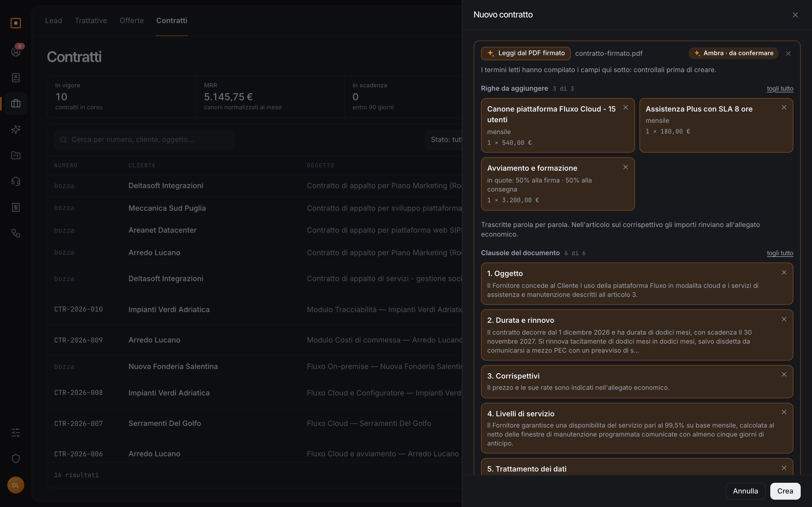Focus the contract search field

(144, 140)
